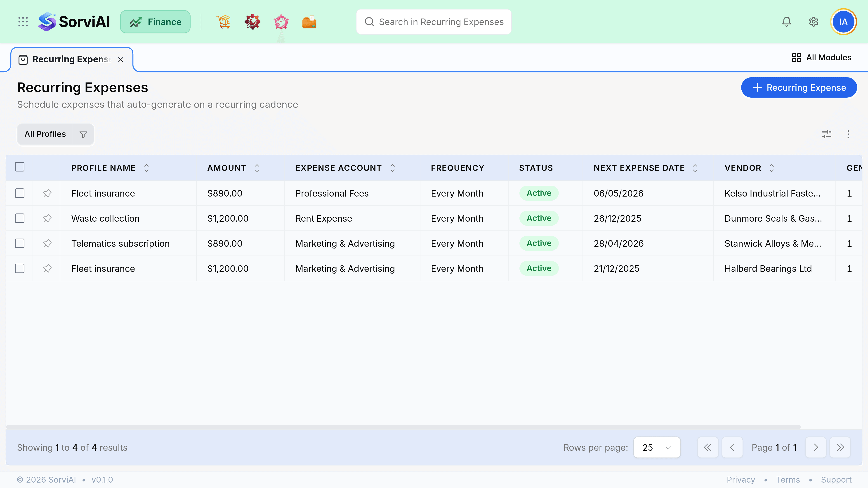Open Rows per page dropdown
868x488 pixels.
click(x=657, y=447)
